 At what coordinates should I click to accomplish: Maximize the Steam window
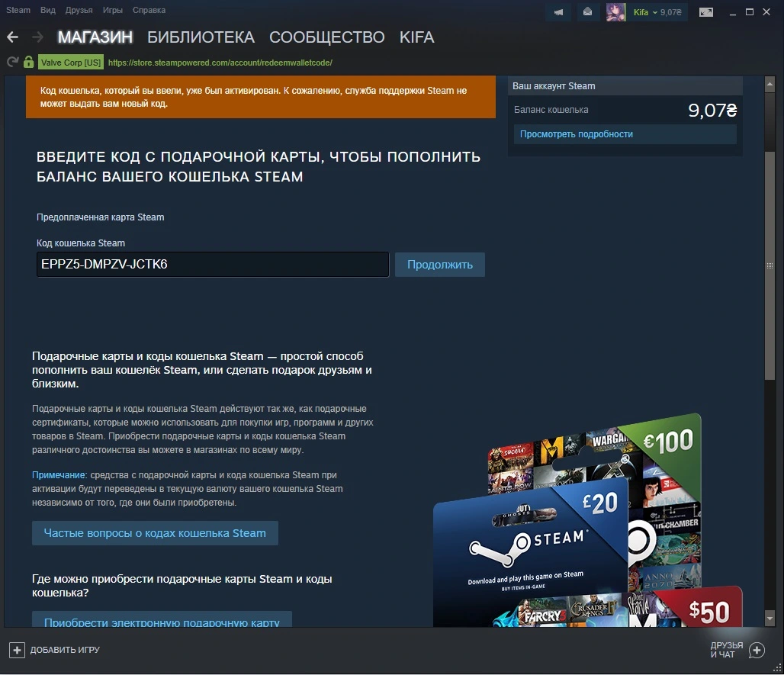pyautogui.click(x=750, y=12)
